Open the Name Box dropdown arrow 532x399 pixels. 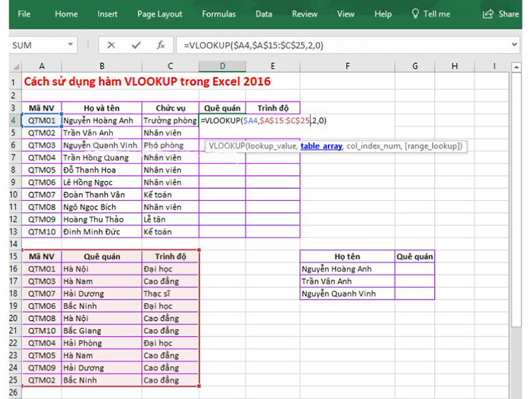tap(70, 45)
